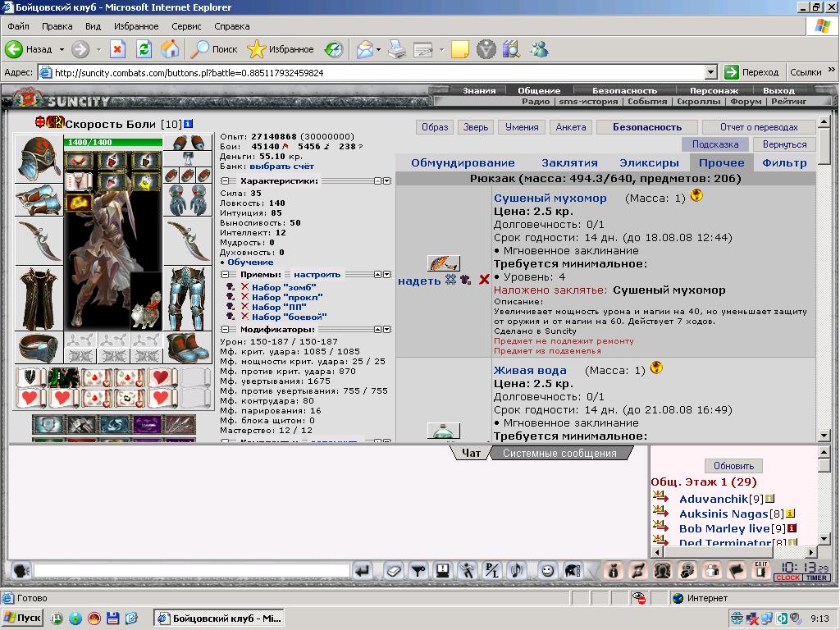Click the boots equipment slot

(x=187, y=348)
